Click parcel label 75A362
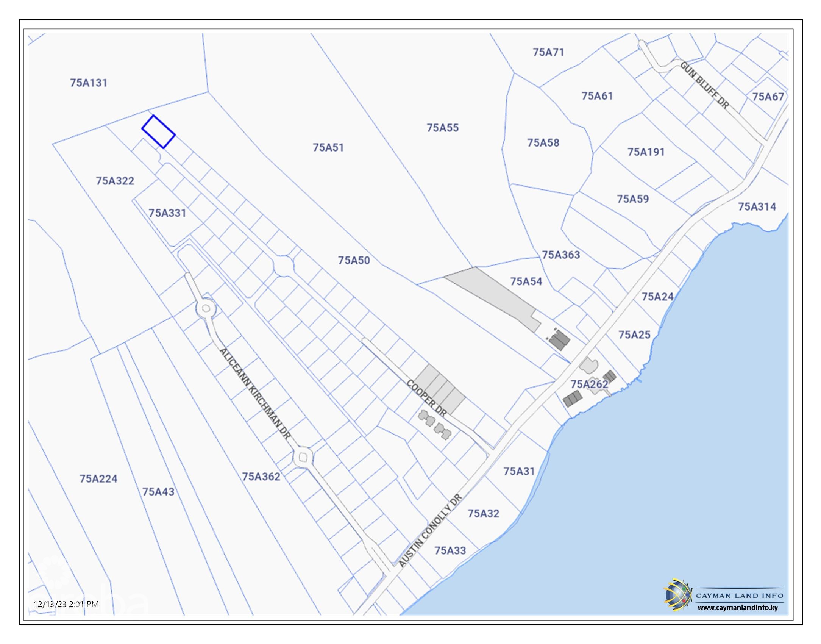Viewport: 821px width, 644px height. coord(261,477)
